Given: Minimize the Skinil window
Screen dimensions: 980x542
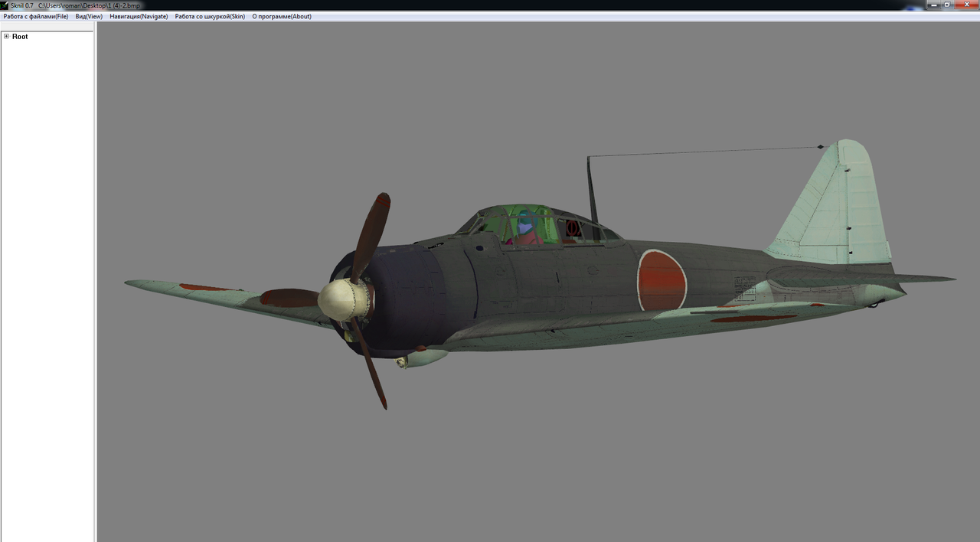Looking at the screenshot, I should point(934,5).
